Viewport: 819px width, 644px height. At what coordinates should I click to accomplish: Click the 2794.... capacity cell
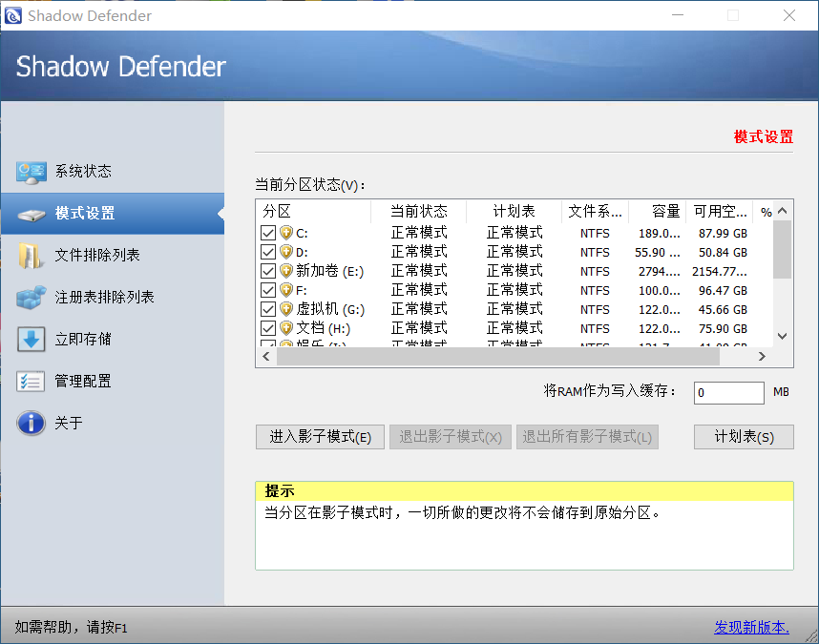(x=660, y=271)
